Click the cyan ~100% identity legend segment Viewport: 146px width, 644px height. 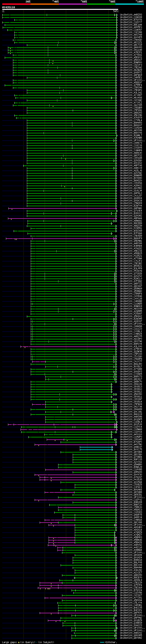[x=130, y=4]
